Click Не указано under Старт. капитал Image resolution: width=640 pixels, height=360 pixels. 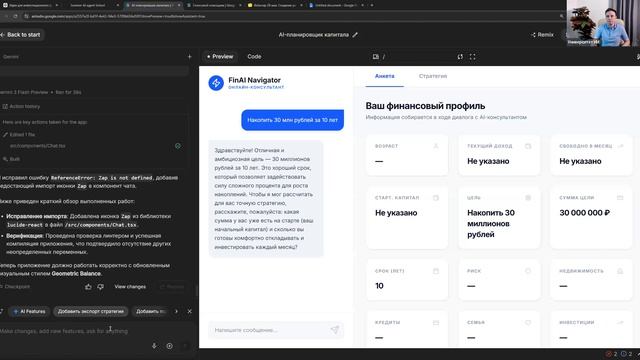pos(396,213)
